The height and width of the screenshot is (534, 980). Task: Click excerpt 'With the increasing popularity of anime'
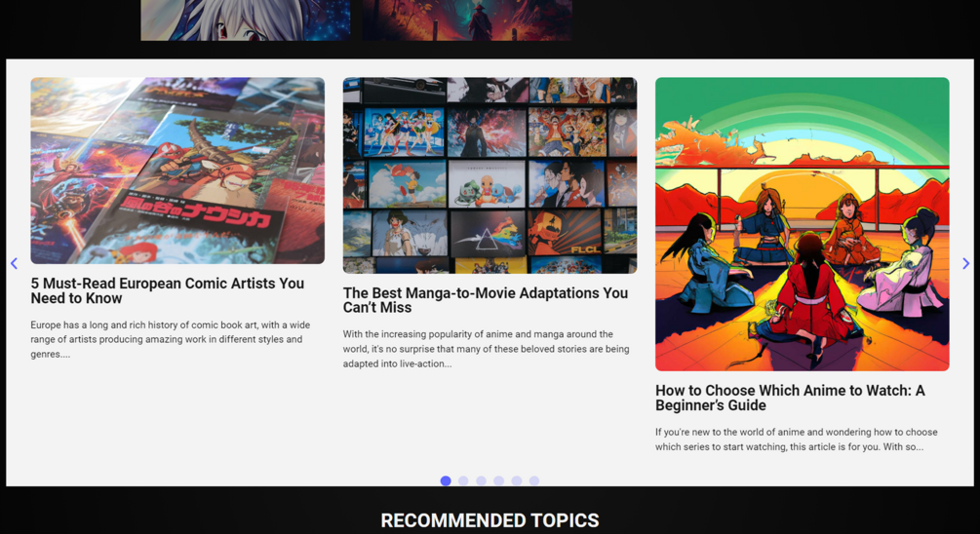pyautogui.click(x=486, y=349)
